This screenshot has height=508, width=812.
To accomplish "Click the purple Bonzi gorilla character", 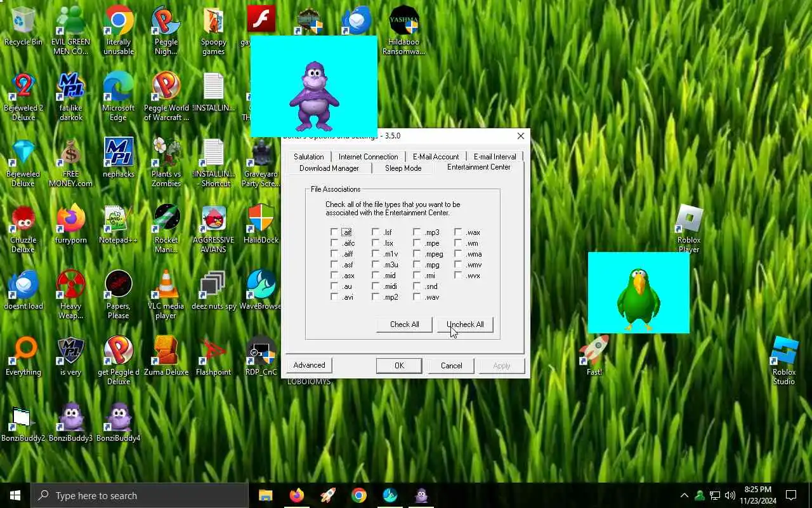I will tap(314, 95).
